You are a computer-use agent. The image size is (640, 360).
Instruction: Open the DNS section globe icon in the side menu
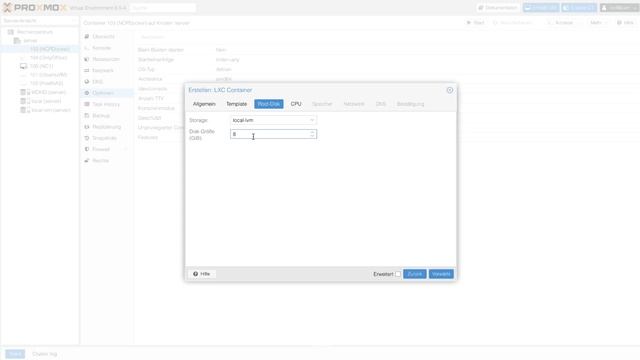(x=87, y=82)
